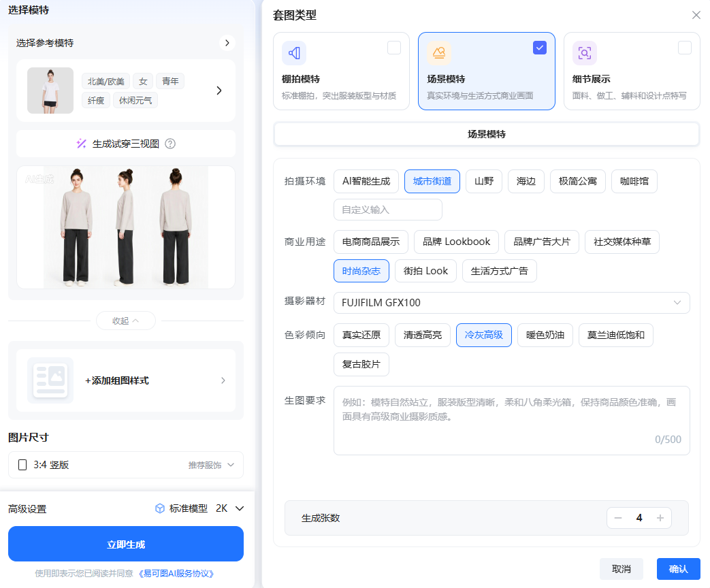Screen dimensions: 710x588
Task: Pick 莫兰迪低饱和 color tendency
Action: (616, 335)
